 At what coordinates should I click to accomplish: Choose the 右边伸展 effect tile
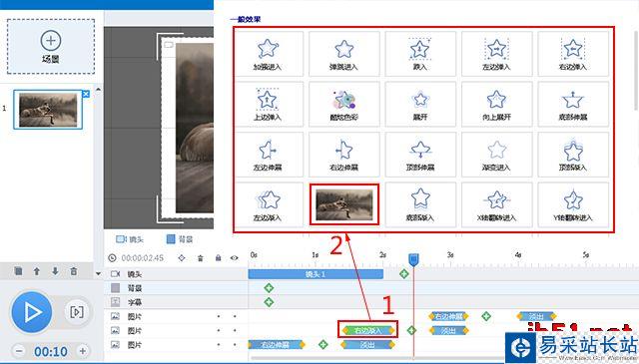[343, 155]
